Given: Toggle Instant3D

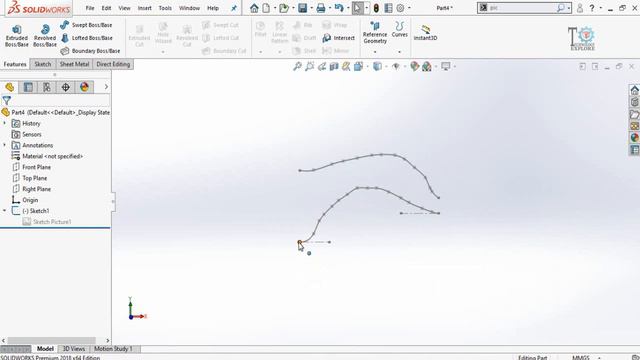Looking at the screenshot, I should click(x=425, y=33).
